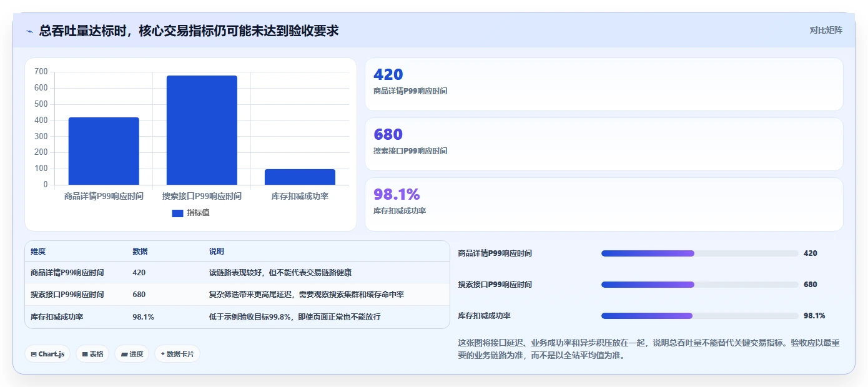The width and height of the screenshot is (868, 387).
Task: Click the 对比矩阵 label
Action: pyautogui.click(x=826, y=30)
